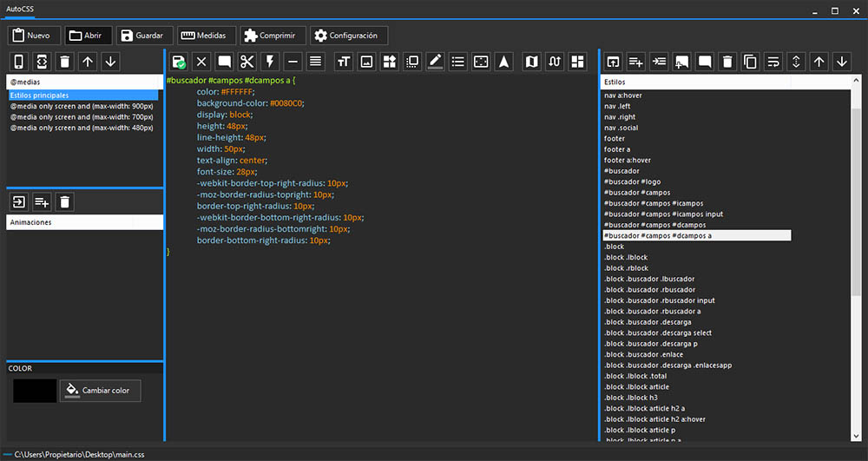Click the vertical expand arrows icon above Estilos
The width and height of the screenshot is (868, 461).
pyautogui.click(x=796, y=62)
